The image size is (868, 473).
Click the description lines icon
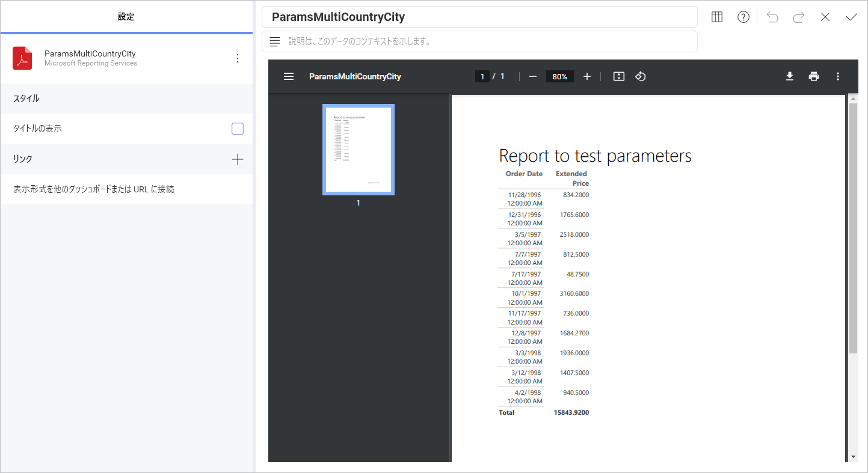coord(275,41)
